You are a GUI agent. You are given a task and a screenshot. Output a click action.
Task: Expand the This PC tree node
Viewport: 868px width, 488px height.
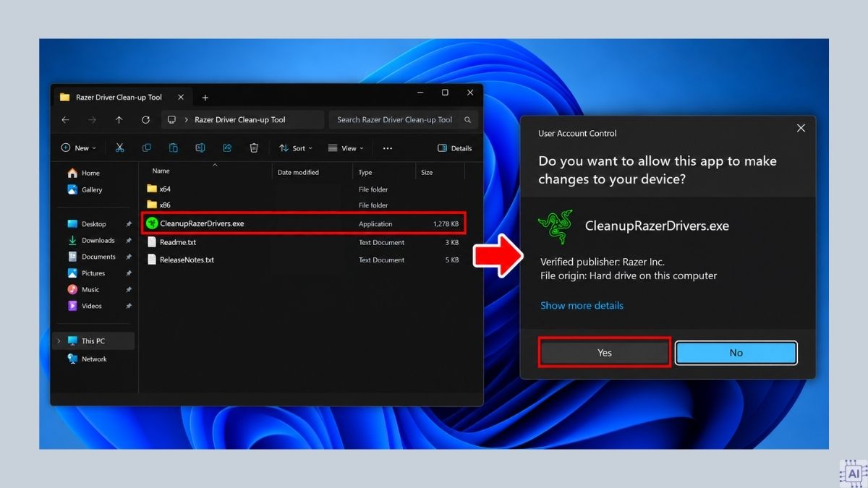point(59,341)
